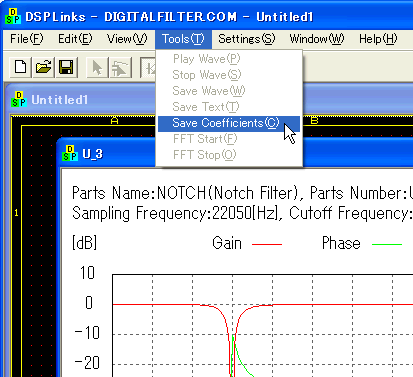The height and width of the screenshot is (377, 413).
Task: Open the Window(W) menu
Action: pyautogui.click(x=317, y=39)
